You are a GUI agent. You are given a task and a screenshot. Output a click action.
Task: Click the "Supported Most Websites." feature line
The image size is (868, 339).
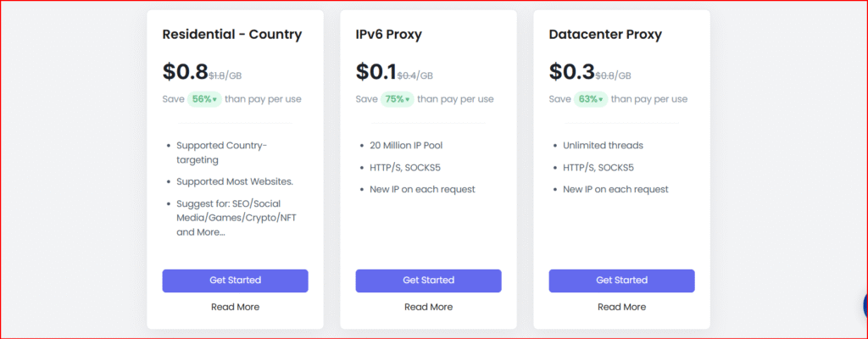(x=236, y=181)
